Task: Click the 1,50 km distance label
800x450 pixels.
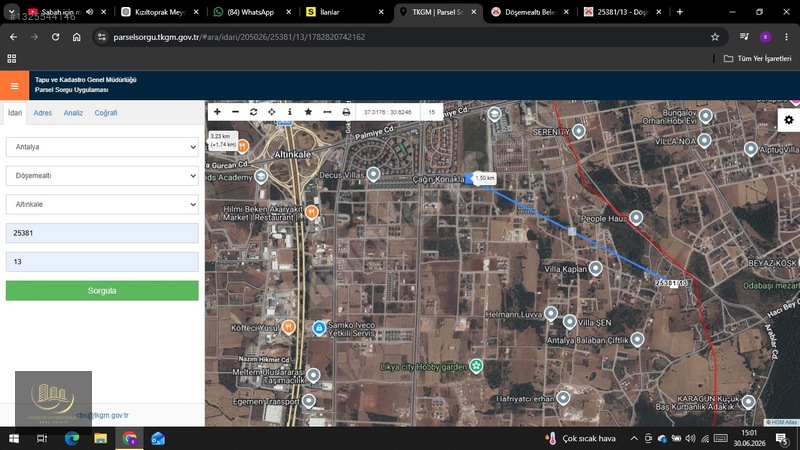Action: tap(485, 178)
